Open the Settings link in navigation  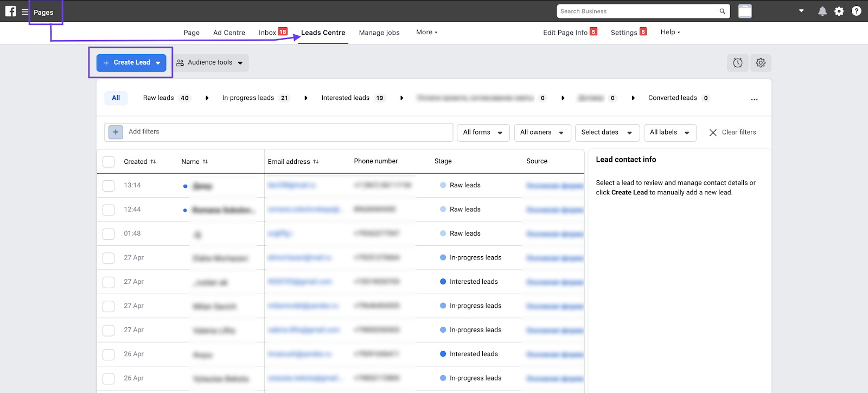(x=624, y=33)
